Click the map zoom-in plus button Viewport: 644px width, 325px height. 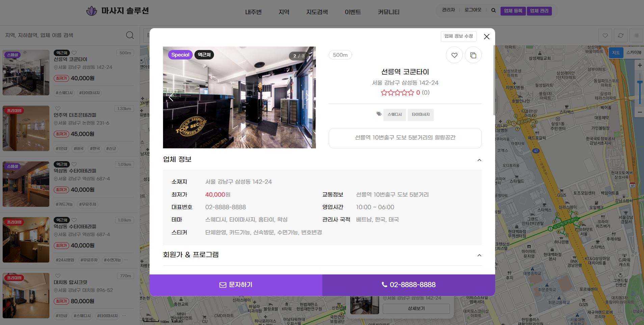coord(639,65)
